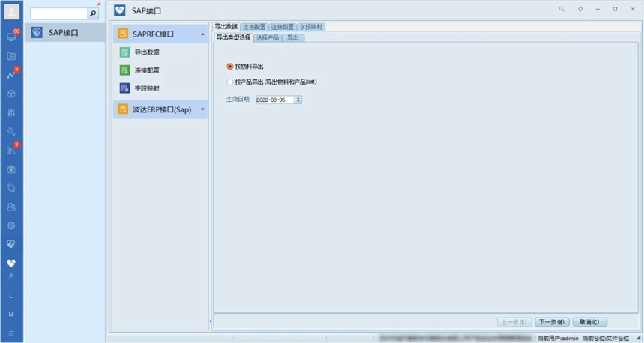Select 按物料导出 radio option

(230, 67)
